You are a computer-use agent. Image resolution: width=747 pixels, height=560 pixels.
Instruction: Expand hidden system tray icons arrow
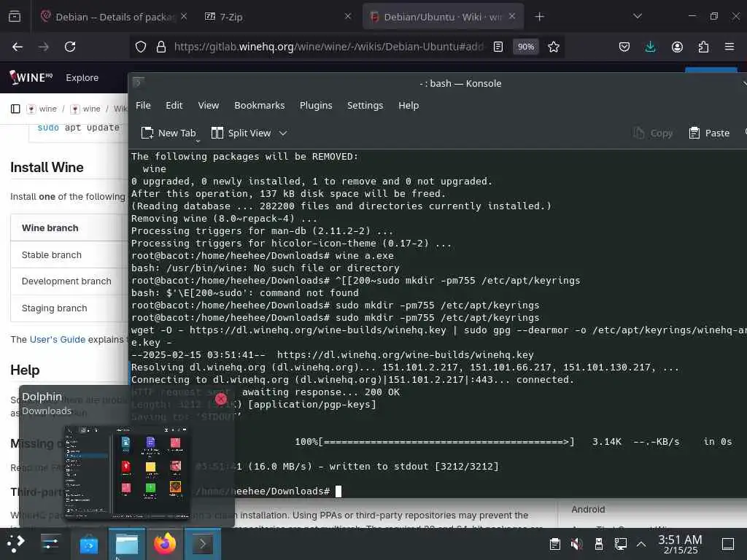(x=641, y=544)
